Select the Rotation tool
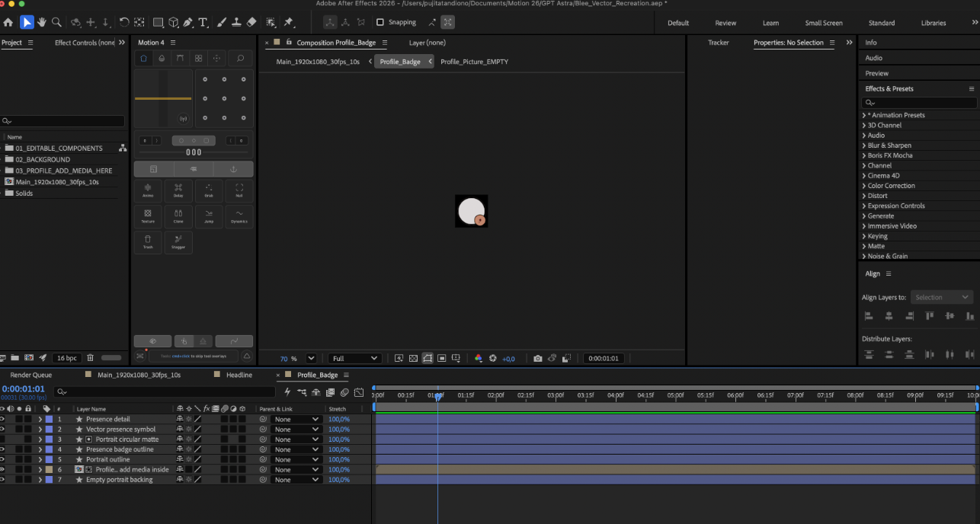Viewport: 980px width, 524px height. [124, 22]
